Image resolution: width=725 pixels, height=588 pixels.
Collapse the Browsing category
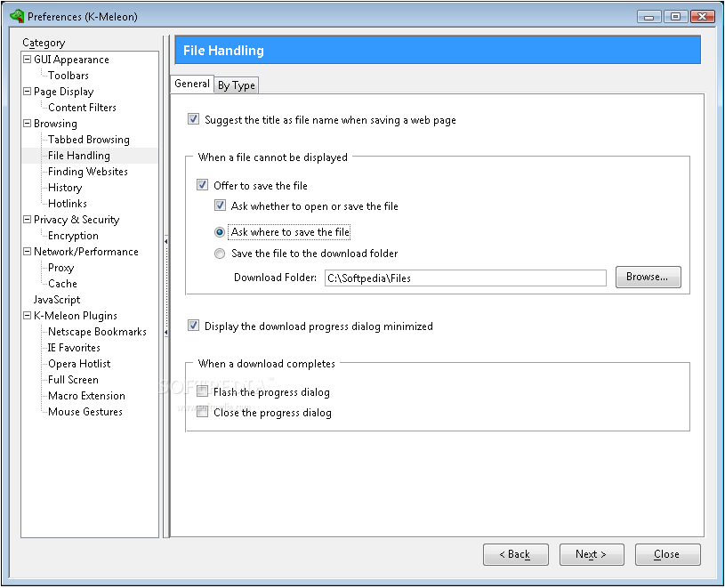[x=28, y=123]
